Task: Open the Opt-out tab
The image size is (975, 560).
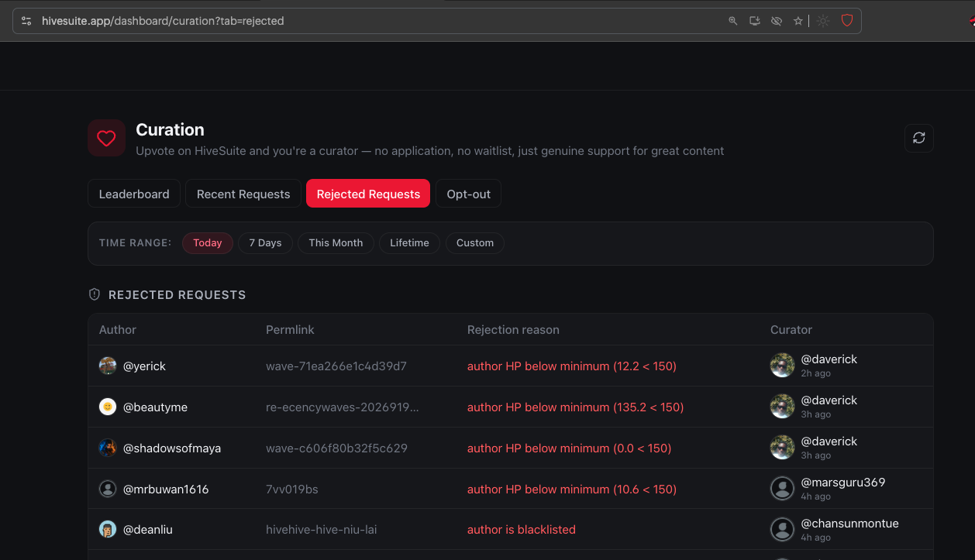Action: click(x=468, y=194)
